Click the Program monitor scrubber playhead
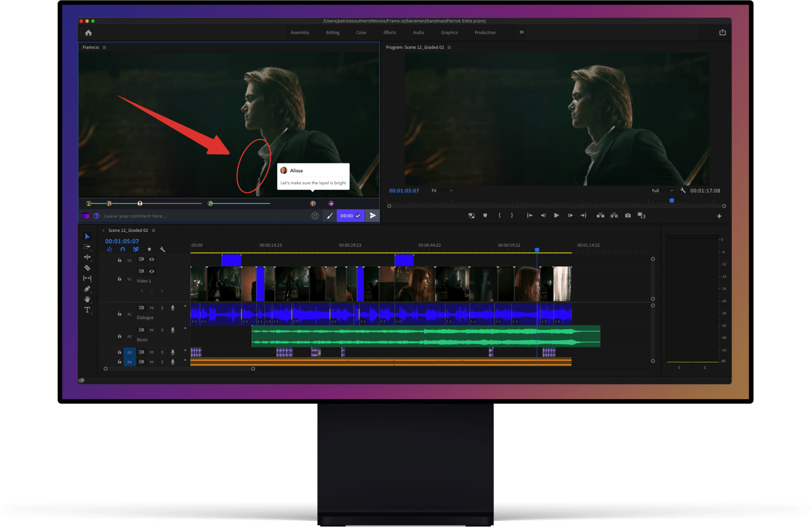The image size is (812, 527). coord(672,201)
